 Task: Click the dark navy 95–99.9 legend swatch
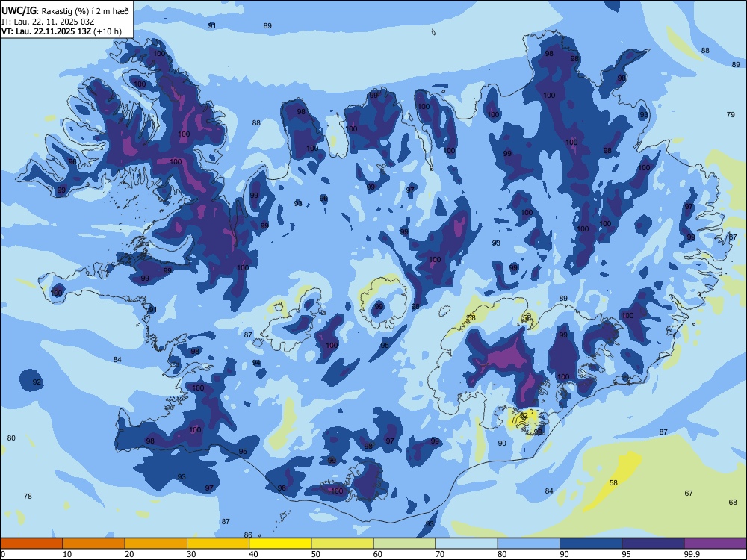tap(653, 544)
